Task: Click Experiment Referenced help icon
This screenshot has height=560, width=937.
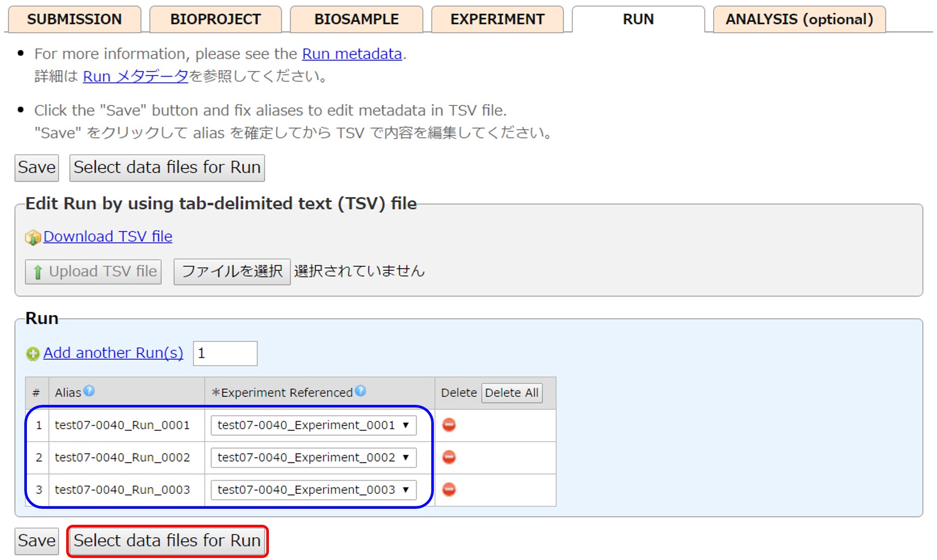Action: pyautogui.click(x=360, y=391)
